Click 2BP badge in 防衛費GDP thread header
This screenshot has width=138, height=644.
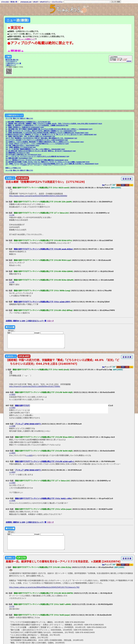(114, 185)
